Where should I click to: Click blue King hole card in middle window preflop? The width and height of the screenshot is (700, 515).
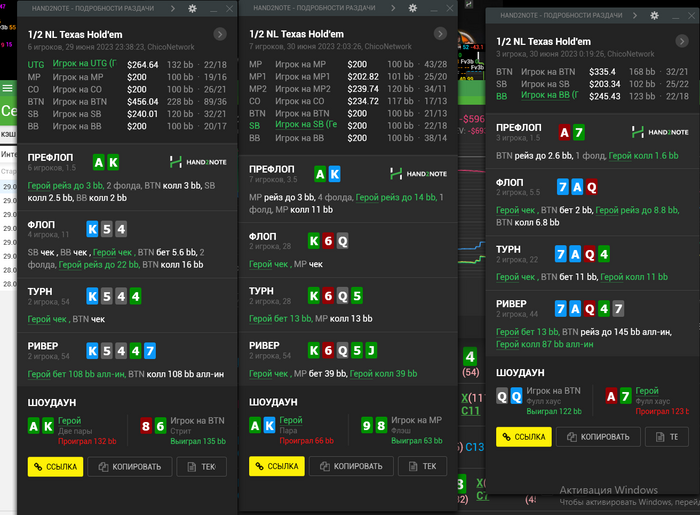[334, 174]
